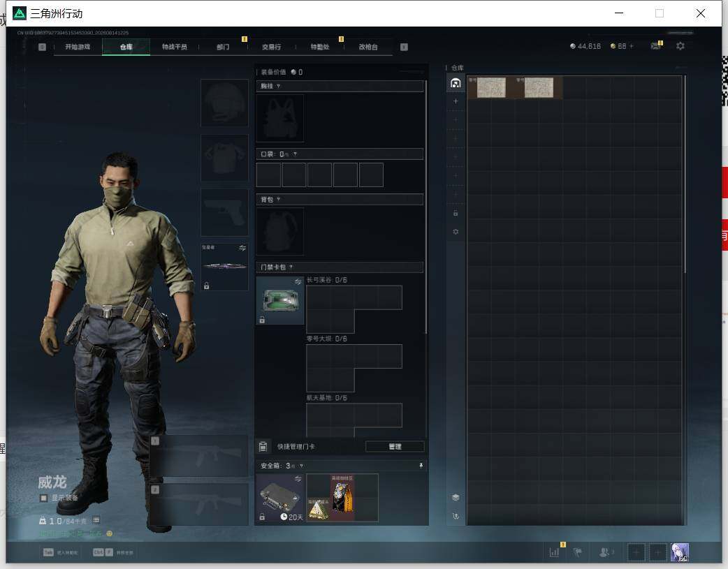
Task: Open the 特勤处 tab
Action: coord(320,47)
